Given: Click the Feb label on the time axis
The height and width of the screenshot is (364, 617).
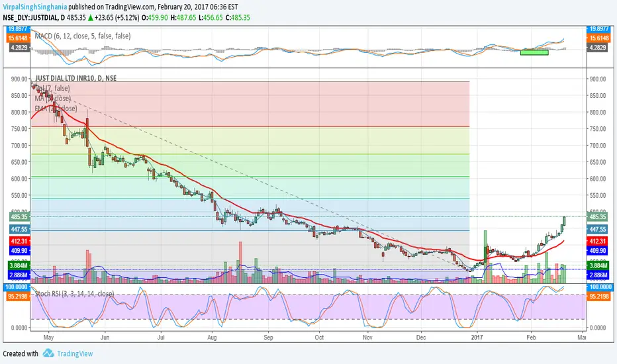Looking at the screenshot, I should [531, 338].
